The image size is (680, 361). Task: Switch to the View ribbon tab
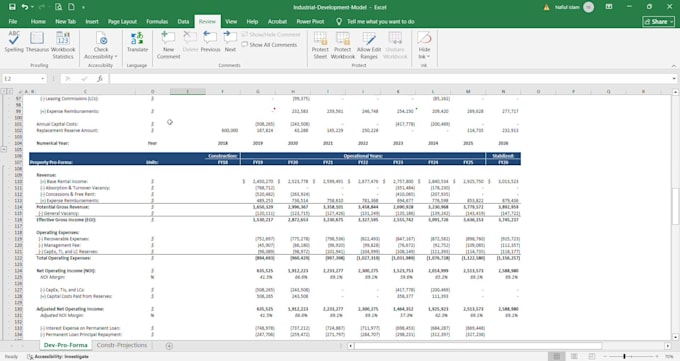coord(231,21)
